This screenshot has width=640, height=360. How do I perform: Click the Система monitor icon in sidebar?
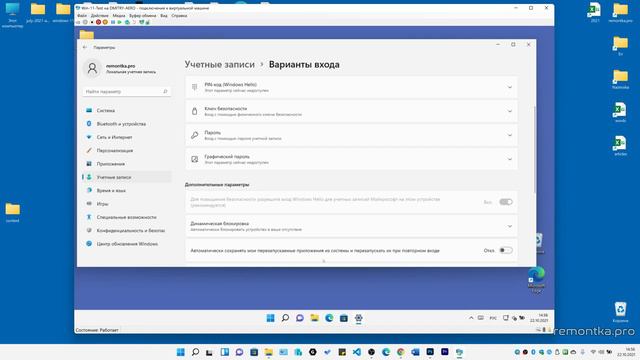[x=89, y=111]
